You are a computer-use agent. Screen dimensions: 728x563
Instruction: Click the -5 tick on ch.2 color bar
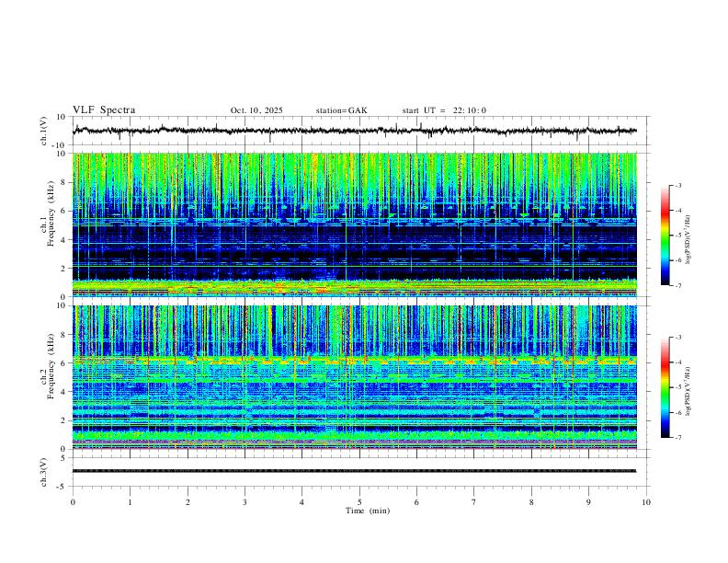(678, 387)
